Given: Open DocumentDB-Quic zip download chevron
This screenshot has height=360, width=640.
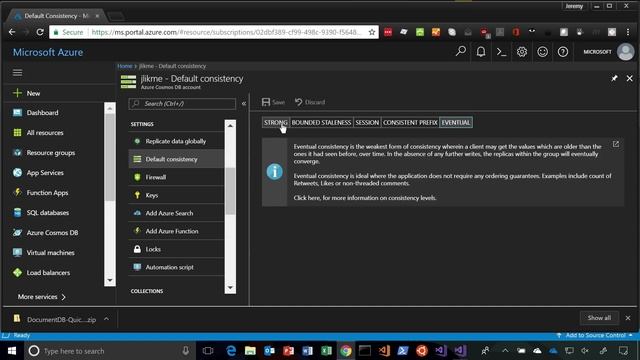Looking at the screenshot, I should coord(106,319).
